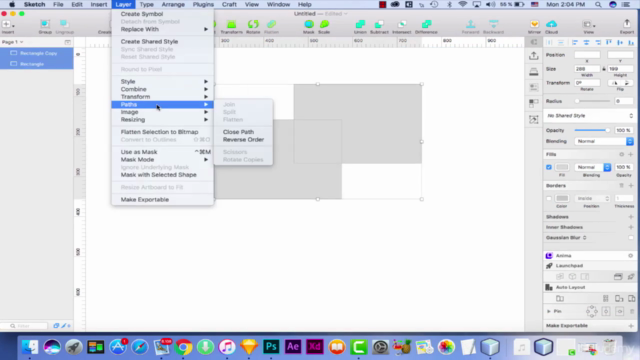Open the Mask Mode submenu

coord(162,160)
